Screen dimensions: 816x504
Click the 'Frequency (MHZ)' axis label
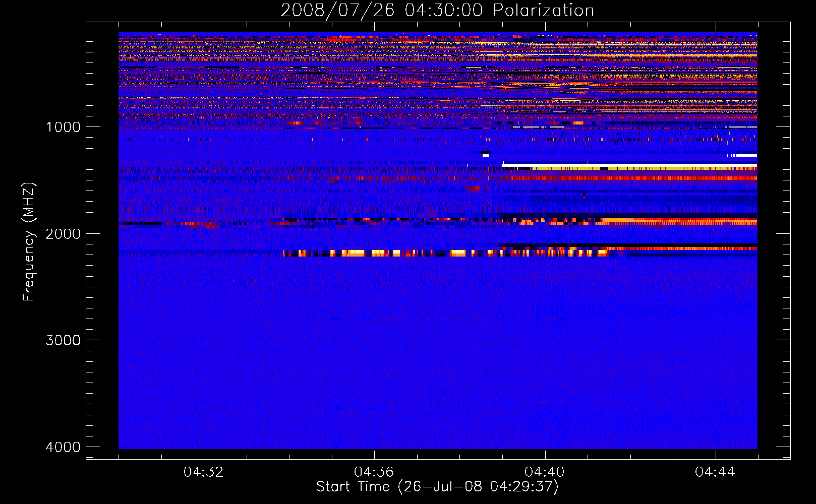click(x=29, y=242)
